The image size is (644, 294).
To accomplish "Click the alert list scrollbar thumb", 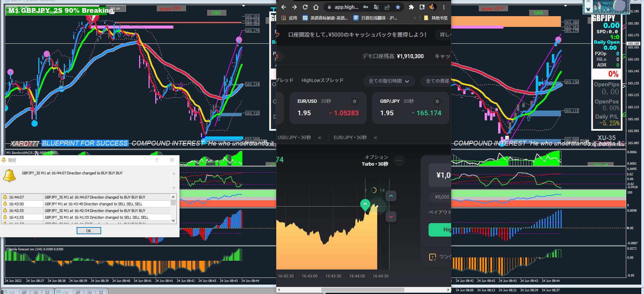I will (x=173, y=202).
